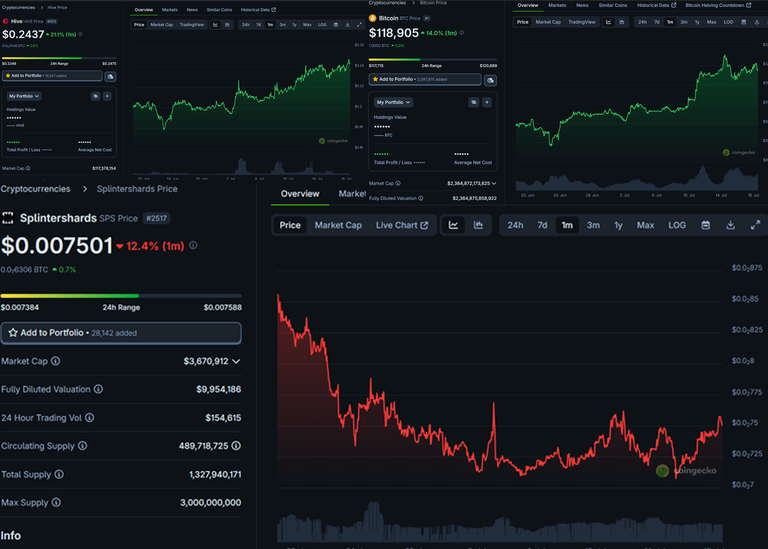Select 1y range on Splintershards chart
768x549 pixels.
click(x=618, y=225)
